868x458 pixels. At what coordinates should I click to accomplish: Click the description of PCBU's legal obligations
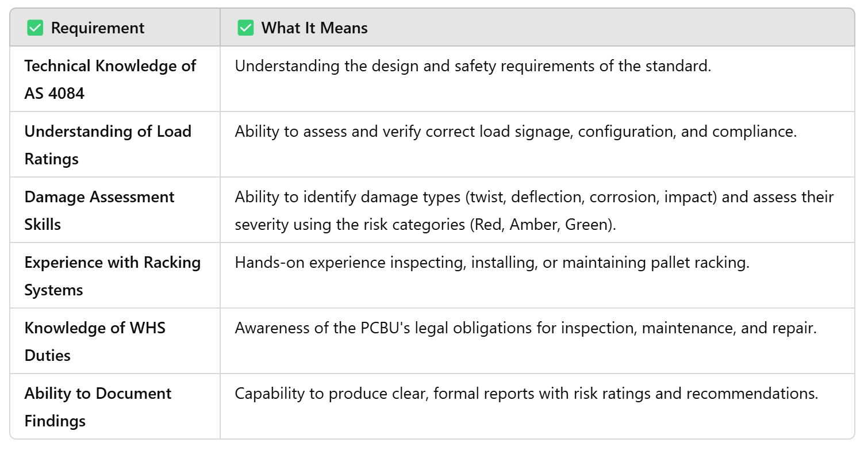(525, 328)
